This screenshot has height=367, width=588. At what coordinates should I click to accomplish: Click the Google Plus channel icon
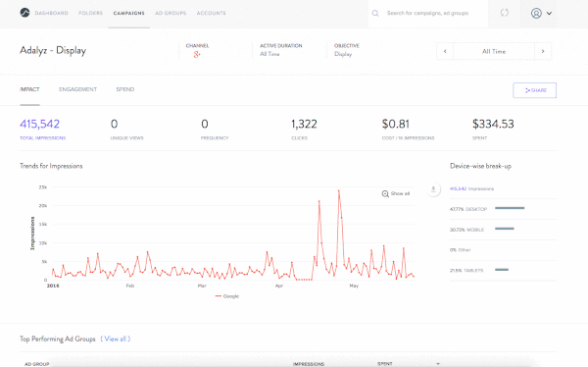pos(197,55)
